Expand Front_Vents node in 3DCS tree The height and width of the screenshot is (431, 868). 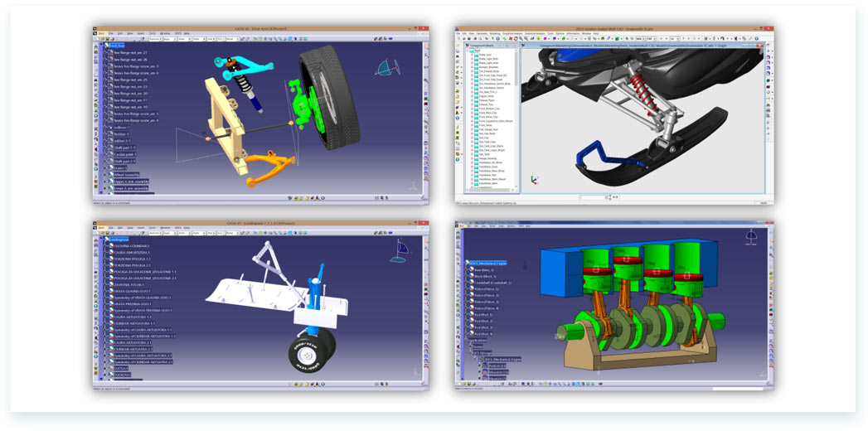click(x=473, y=125)
